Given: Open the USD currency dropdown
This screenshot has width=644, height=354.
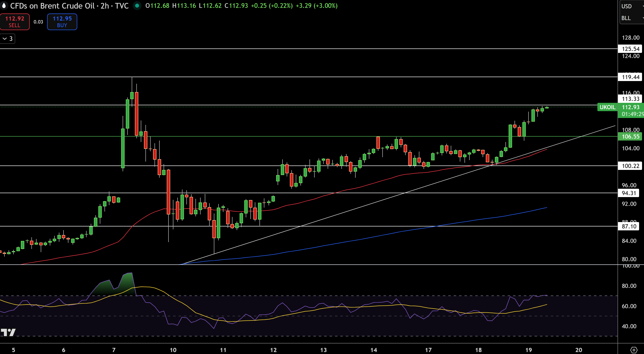Looking at the screenshot, I should pyautogui.click(x=631, y=6).
